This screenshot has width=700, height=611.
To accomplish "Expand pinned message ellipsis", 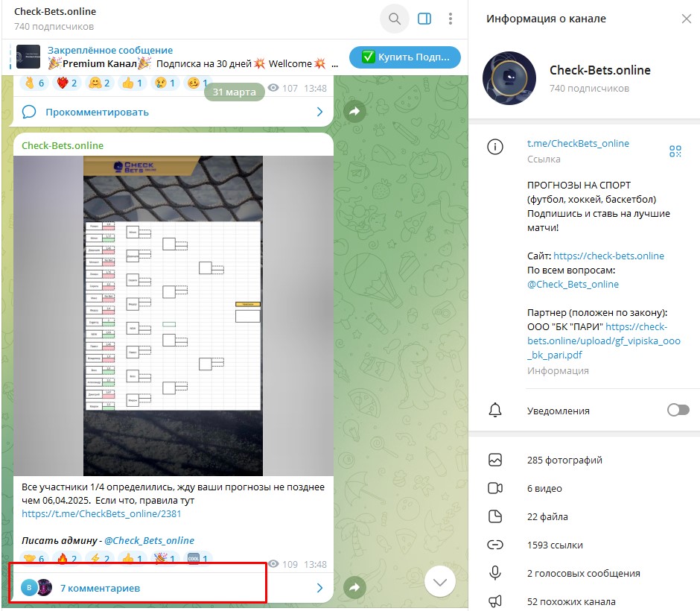I will (x=335, y=64).
